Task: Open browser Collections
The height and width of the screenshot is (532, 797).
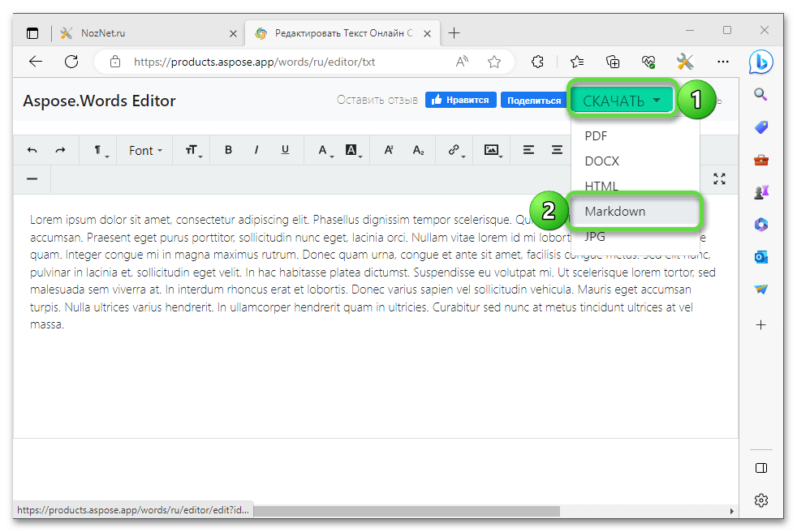Action: click(x=613, y=62)
